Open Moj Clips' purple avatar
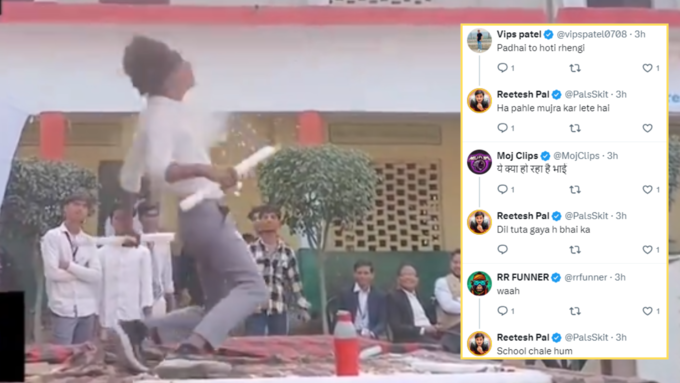Image resolution: width=680 pixels, height=383 pixels. pos(479,162)
